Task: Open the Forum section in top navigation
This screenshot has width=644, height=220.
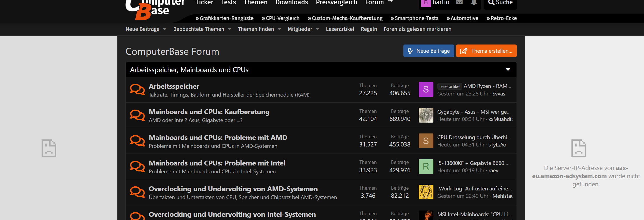Action: click(374, 3)
